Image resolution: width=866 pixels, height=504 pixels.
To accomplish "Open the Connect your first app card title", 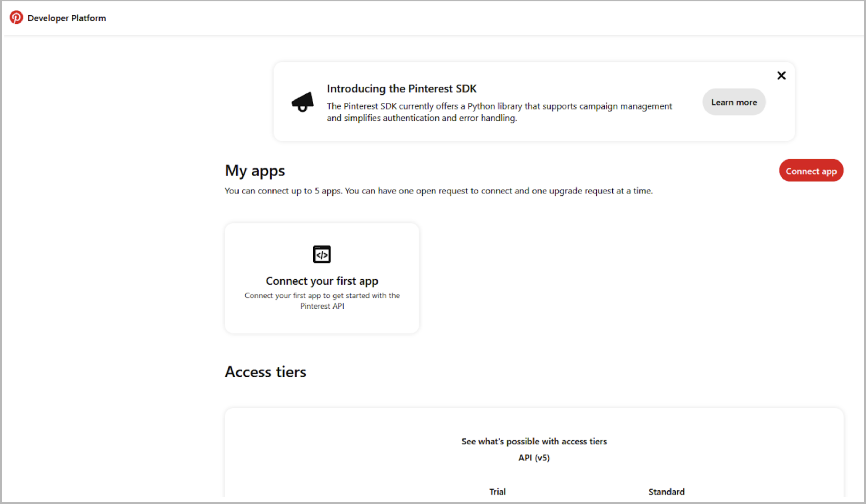I will click(x=322, y=281).
